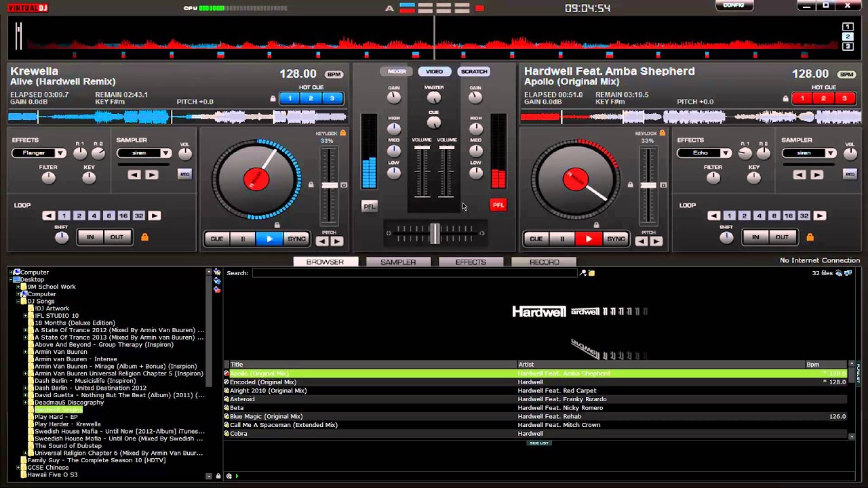The image size is (868, 488).
Task: Halve the left deck loop length with the left arrow
Action: coord(48,216)
